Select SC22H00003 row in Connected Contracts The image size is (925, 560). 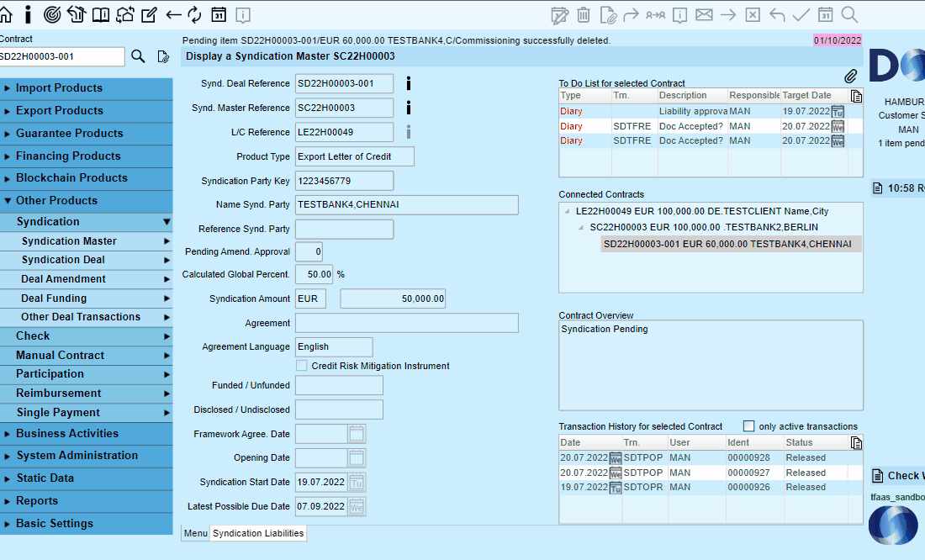click(x=704, y=227)
